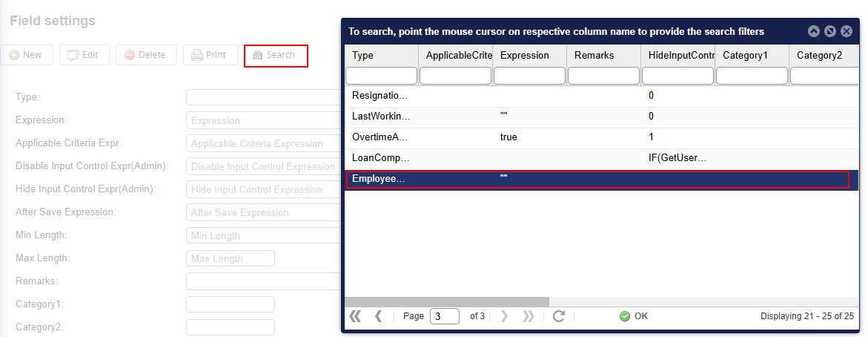Click the Print toolbar button
This screenshot has height=337, width=868.
(210, 55)
